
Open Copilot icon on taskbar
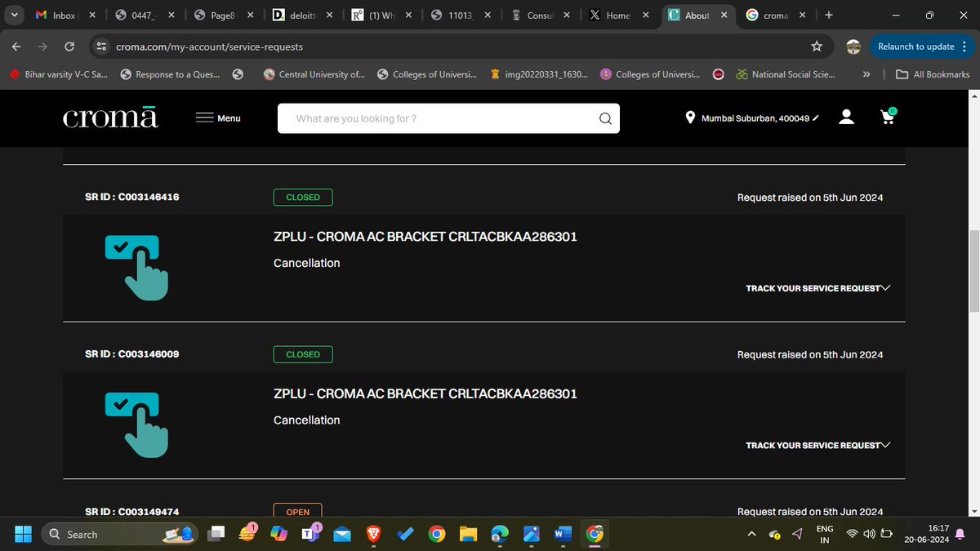coord(279,534)
